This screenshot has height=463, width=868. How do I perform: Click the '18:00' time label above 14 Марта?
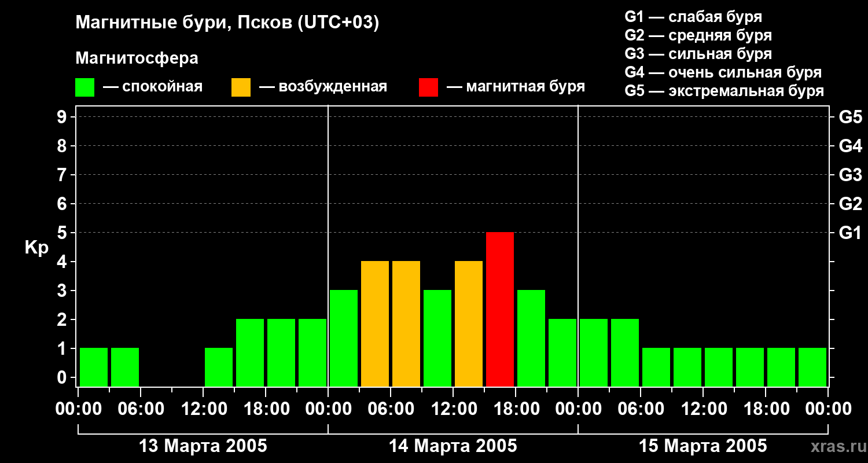(516, 410)
